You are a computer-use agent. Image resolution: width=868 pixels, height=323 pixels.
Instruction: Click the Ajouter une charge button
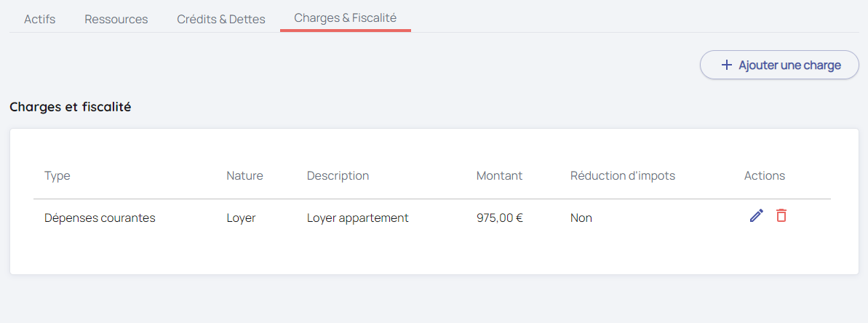779,65
